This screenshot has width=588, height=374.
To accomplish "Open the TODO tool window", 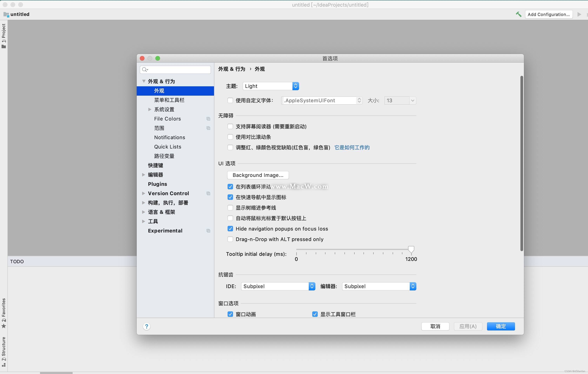I will (x=17, y=261).
